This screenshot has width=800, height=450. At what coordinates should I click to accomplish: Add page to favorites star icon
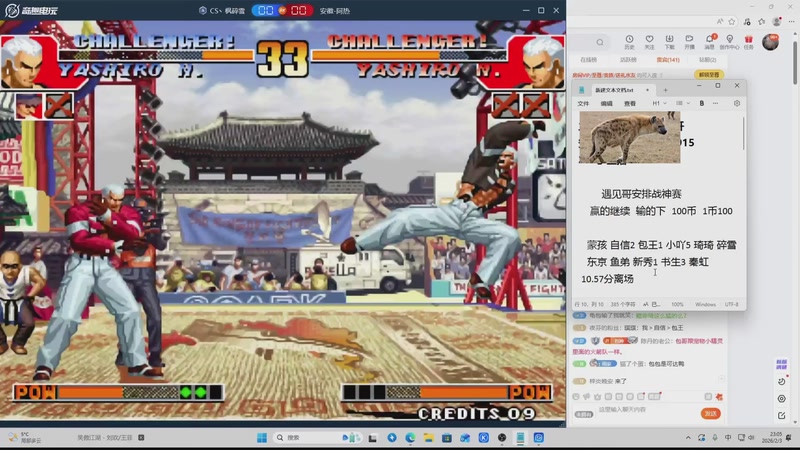point(732,21)
